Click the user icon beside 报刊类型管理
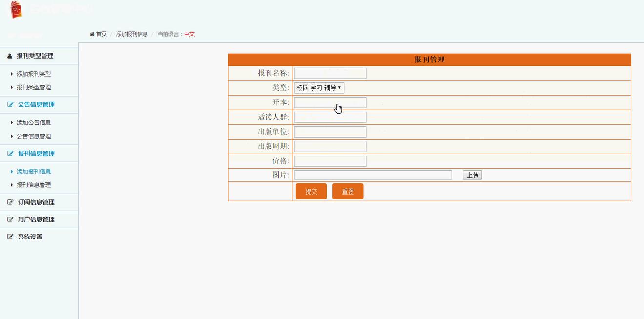Image resolution: width=644 pixels, height=319 pixels. (10, 56)
